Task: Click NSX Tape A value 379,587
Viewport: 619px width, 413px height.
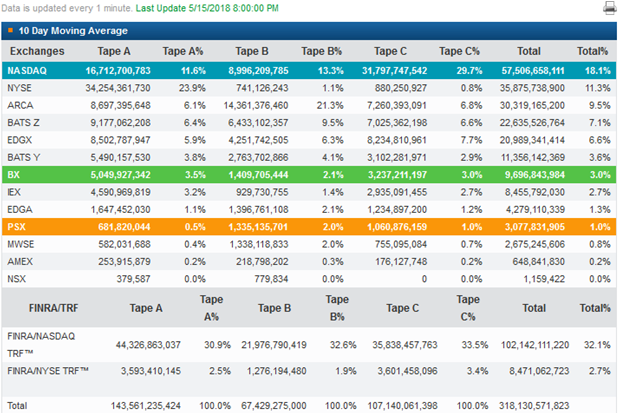Action: coord(133,279)
